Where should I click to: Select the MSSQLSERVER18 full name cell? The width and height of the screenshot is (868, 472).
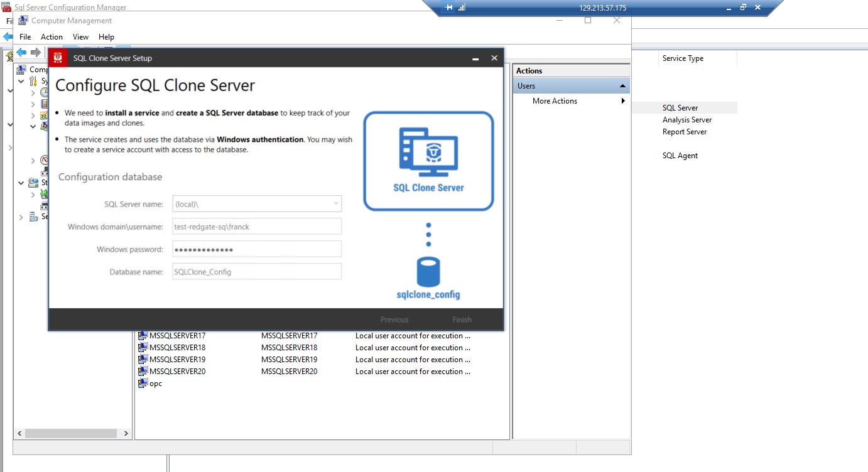point(289,348)
